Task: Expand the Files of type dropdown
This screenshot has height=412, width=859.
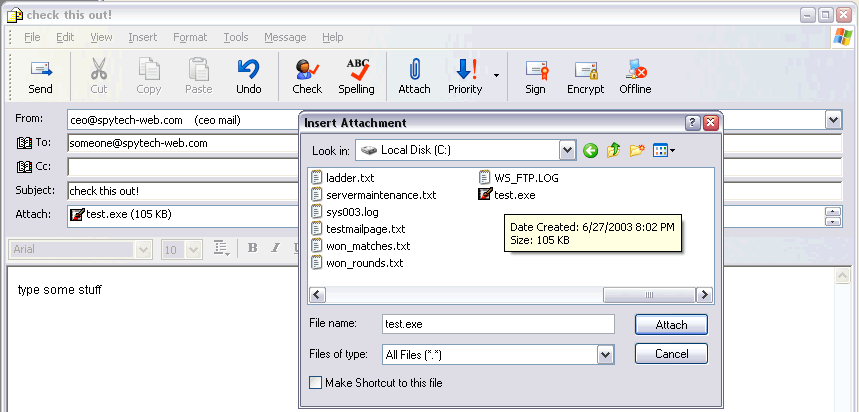Action: tap(604, 354)
